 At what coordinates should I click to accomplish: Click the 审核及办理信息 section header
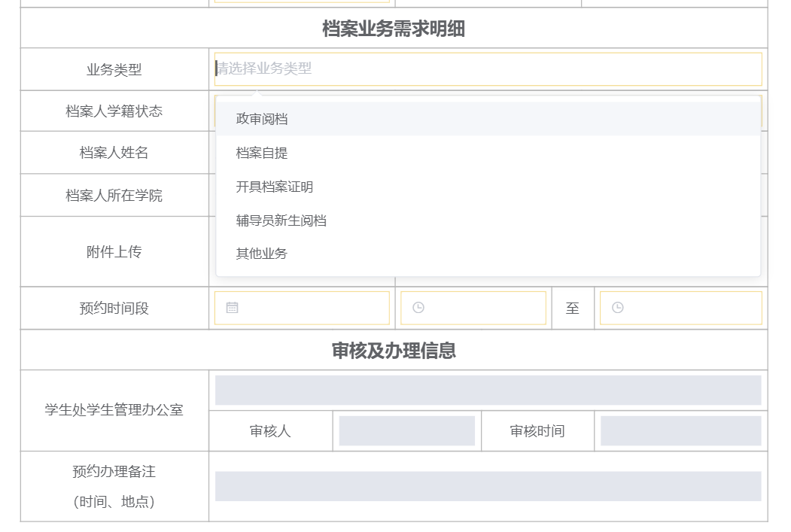394,351
